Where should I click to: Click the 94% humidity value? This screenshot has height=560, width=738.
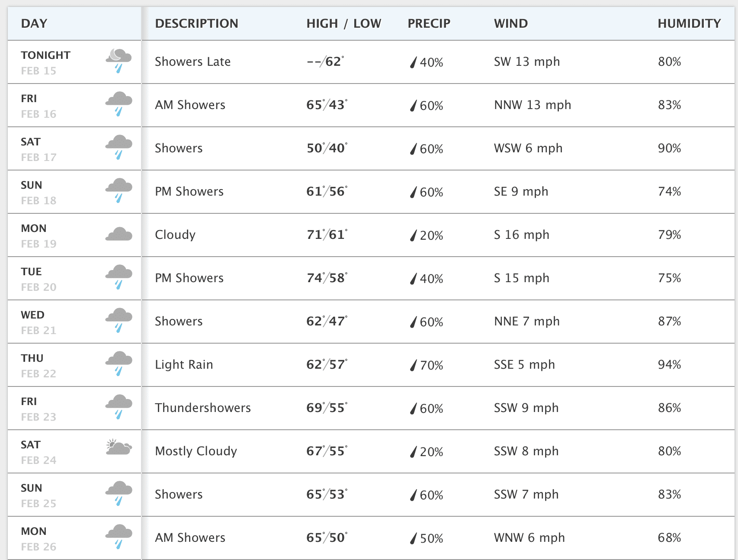(669, 364)
